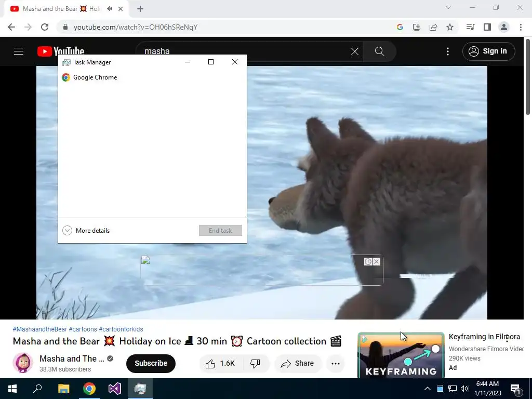Minimize the Task Manager window
532x399 pixels.
pyautogui.click(x=187, y=62)
